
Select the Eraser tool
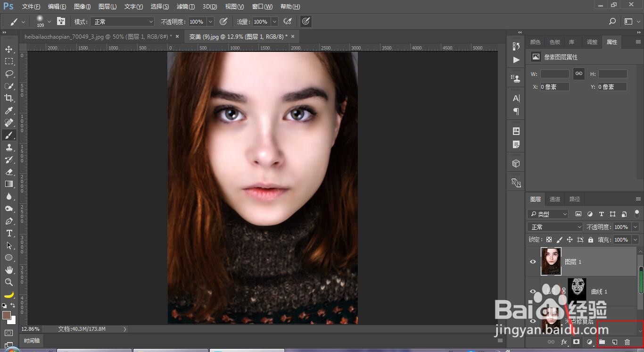(9, 172)
